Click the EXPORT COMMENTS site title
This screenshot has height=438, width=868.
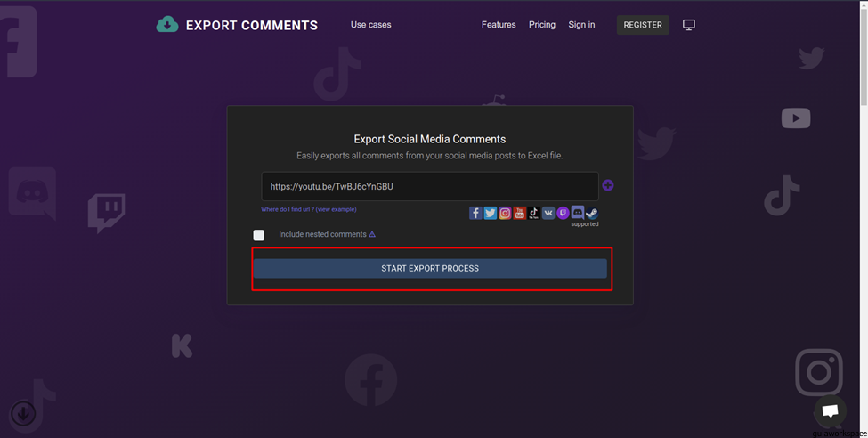tap(252, 26)
